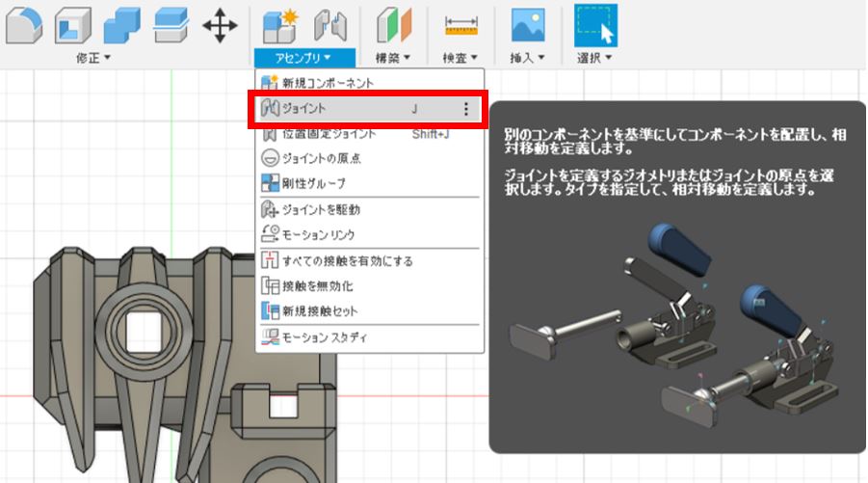
Task: Click the 接触を無効化 menu icon
Action: (x=270, y=285)
